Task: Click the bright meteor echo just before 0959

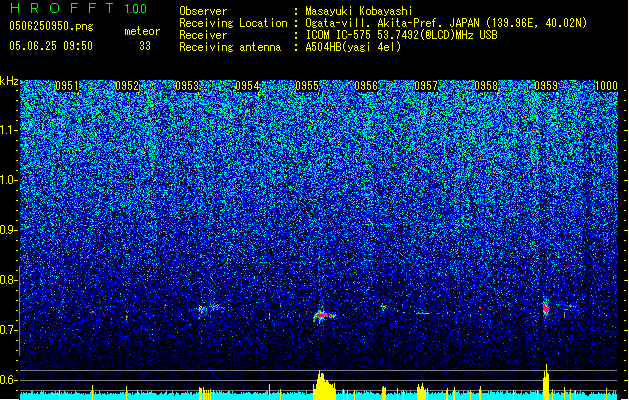Action: click(x=546, y=309)
